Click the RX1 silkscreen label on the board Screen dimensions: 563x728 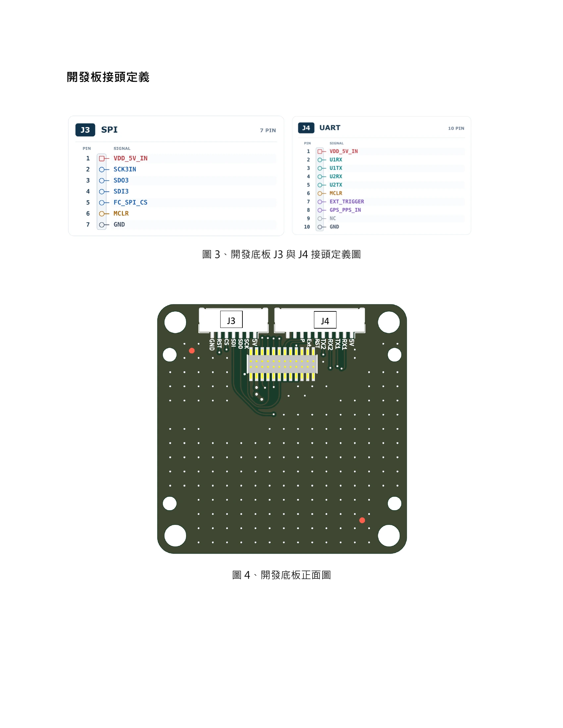[x=344, y=344]
